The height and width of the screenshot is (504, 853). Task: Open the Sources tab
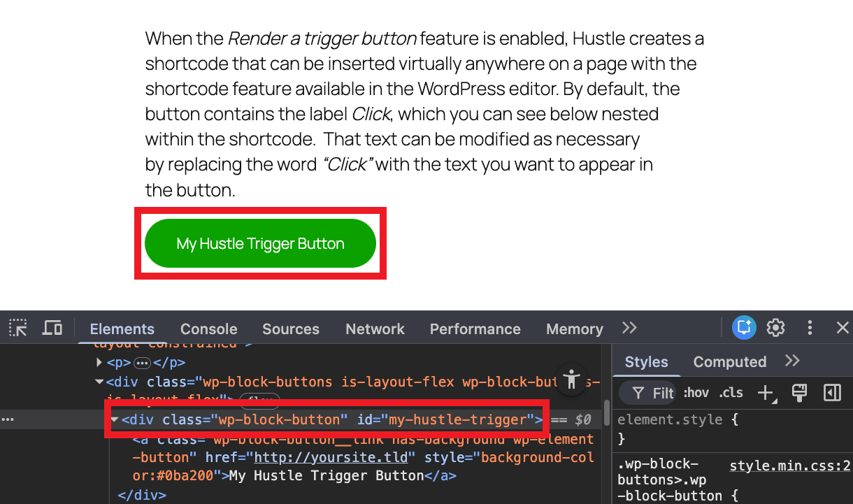(x=291, y=329)
